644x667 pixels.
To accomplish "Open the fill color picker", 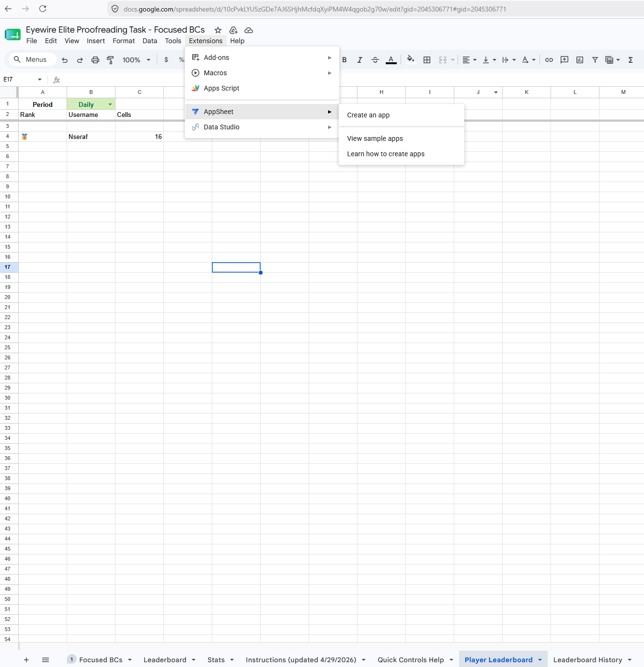I will (x=411, y=60).
